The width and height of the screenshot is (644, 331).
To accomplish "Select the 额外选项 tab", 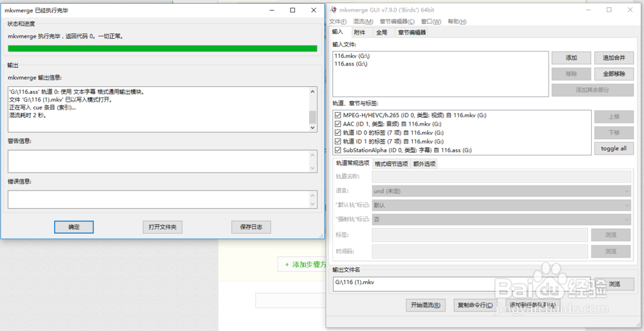I will [424, 164].
